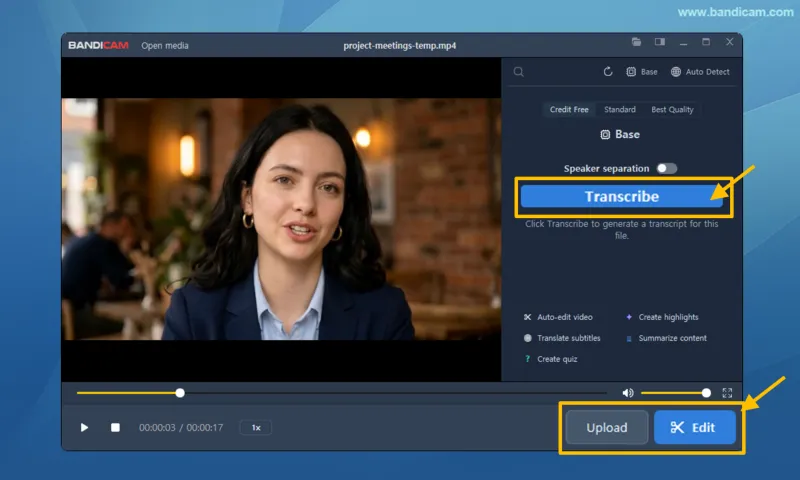800x480 pixels.
Task: Click the video playback progress slider handle
Action: (x=180, y=393)
